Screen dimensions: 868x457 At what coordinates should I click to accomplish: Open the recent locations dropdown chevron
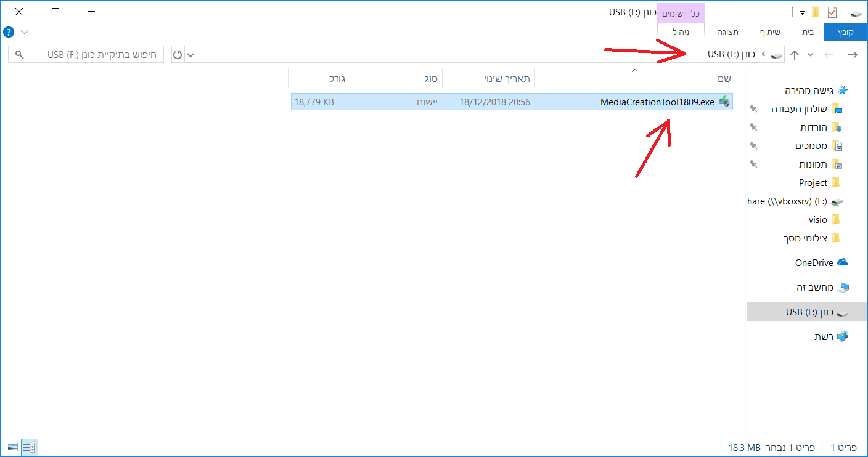(811, 55)
